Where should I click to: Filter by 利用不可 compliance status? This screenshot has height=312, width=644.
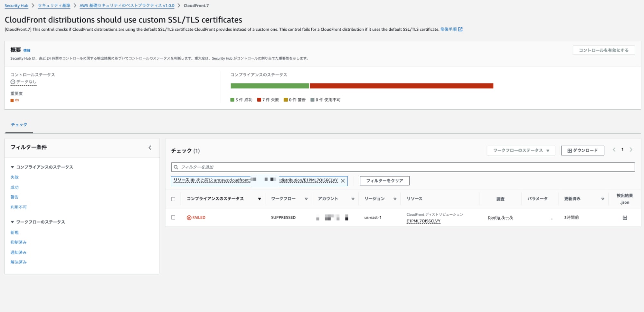point(18,207)
